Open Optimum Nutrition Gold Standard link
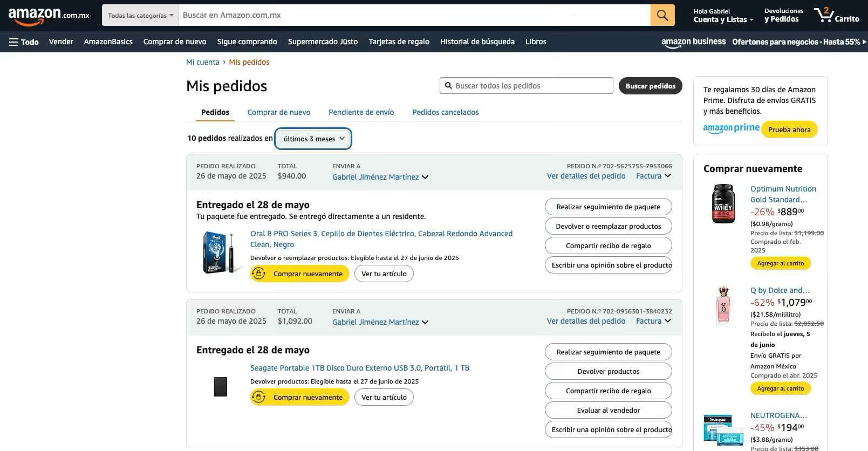The image size is (868, 451). pyautogui.click(x=783, y=194)
